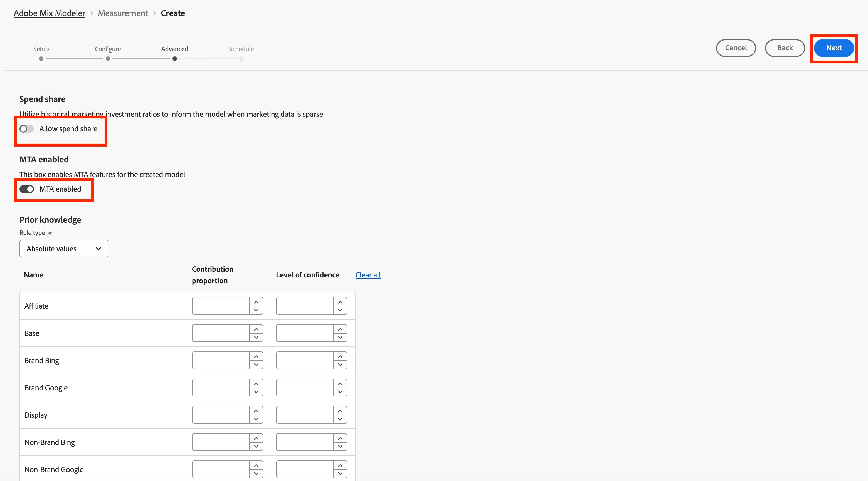Decrease Display level of confidence down arrow
Viewport: 868px width, 481px height.
pos(340,419)
